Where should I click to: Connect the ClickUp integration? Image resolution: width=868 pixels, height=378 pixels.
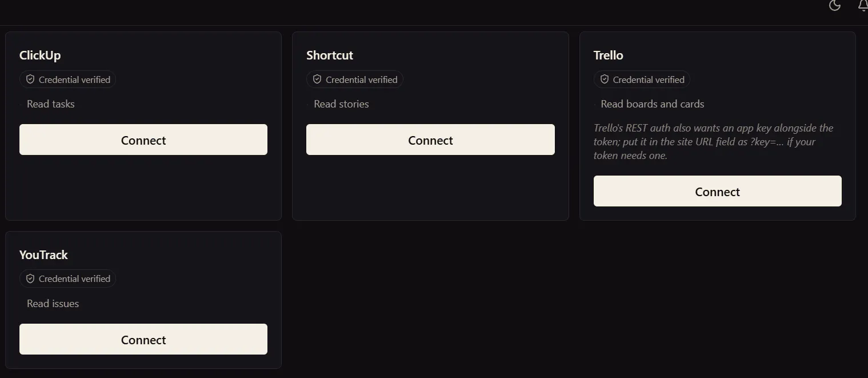(143, 140)
